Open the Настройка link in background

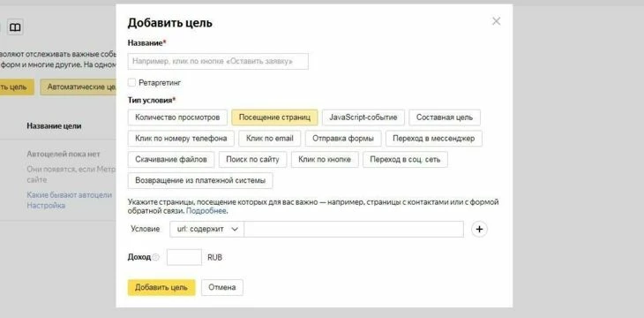pos(46,205)
